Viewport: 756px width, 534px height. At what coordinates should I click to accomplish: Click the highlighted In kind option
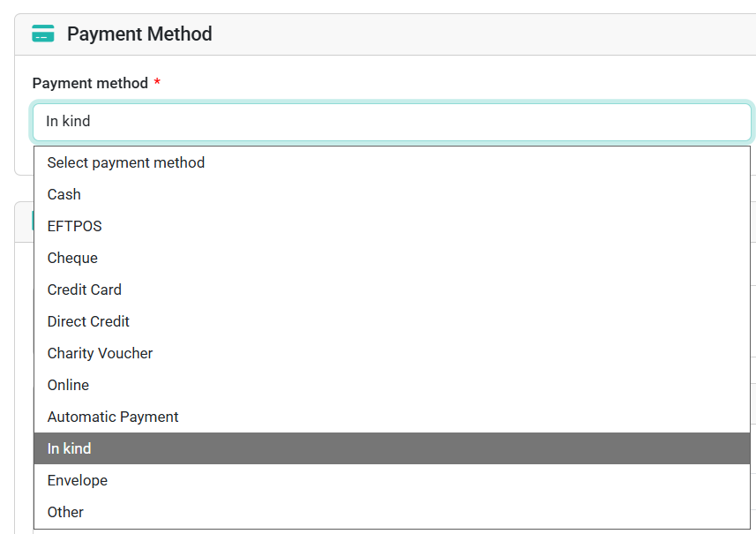coord(392,448)
